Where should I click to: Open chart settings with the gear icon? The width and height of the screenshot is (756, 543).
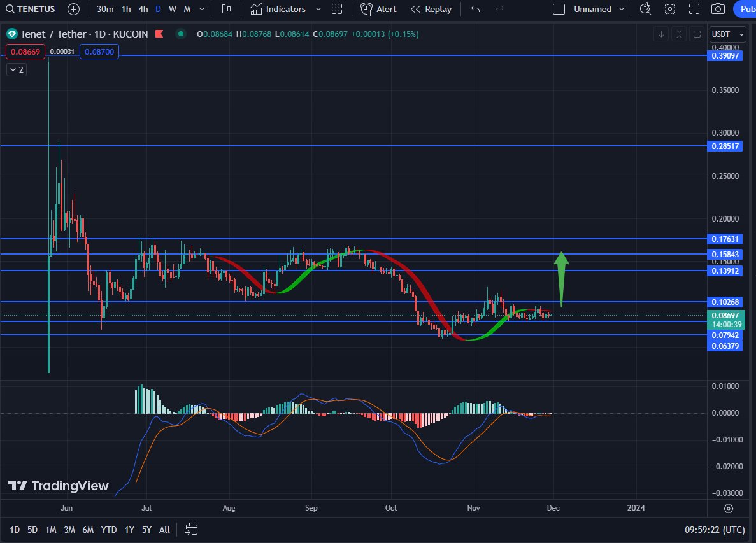click(670, 9)
